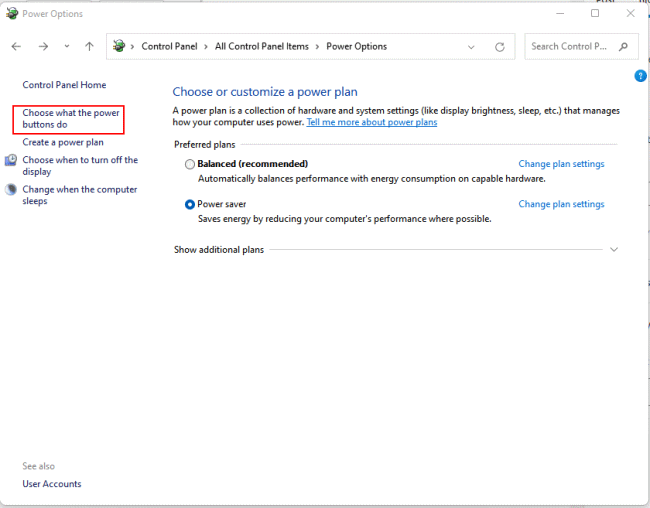Change plan settings for Power saver
The width and height of the screenshot is (650, 508).
pyautogui.click(x=561, y=204)
